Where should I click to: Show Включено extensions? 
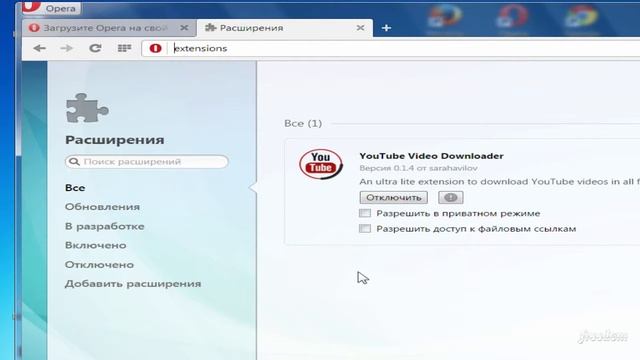[x=96, y=245]
